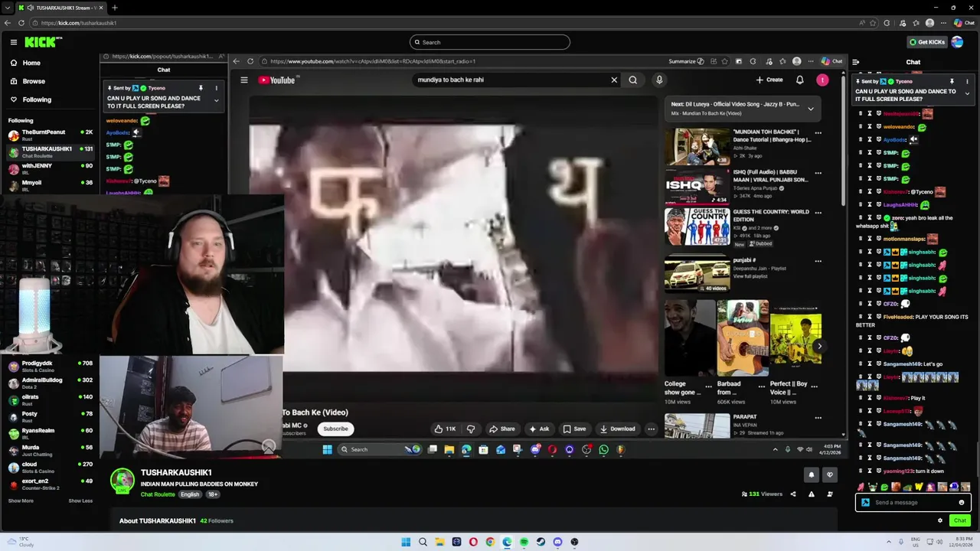Click YouTube voice search microphone
Image resolution: width=980 pixels, height=551 pixels.
coord(659,80)
